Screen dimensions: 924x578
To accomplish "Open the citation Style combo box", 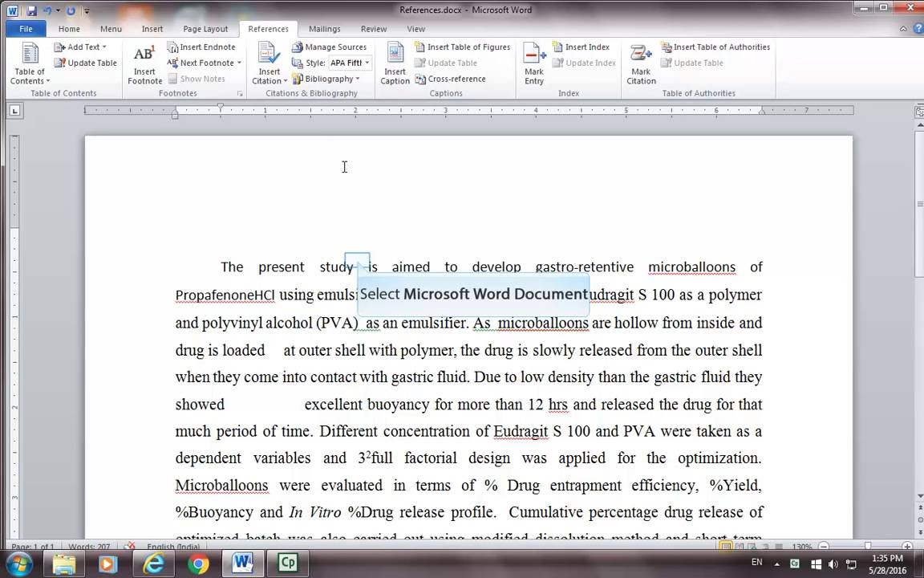I will (x=350, y=63).
